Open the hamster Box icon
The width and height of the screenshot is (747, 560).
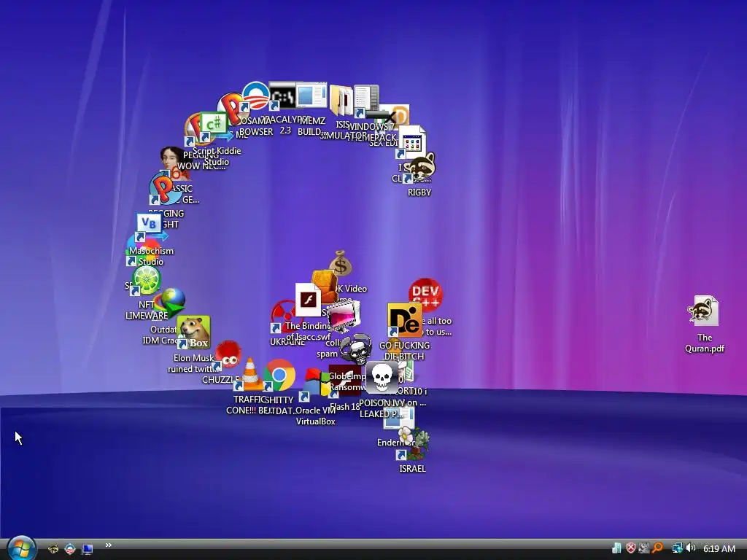pos(194,332)
